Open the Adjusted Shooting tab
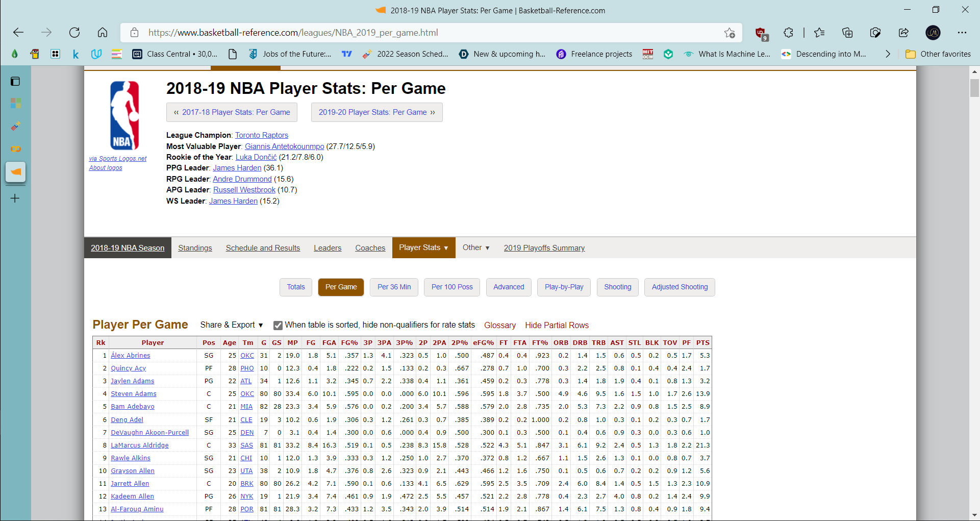980x521 pixels. (x=680, y=287)
